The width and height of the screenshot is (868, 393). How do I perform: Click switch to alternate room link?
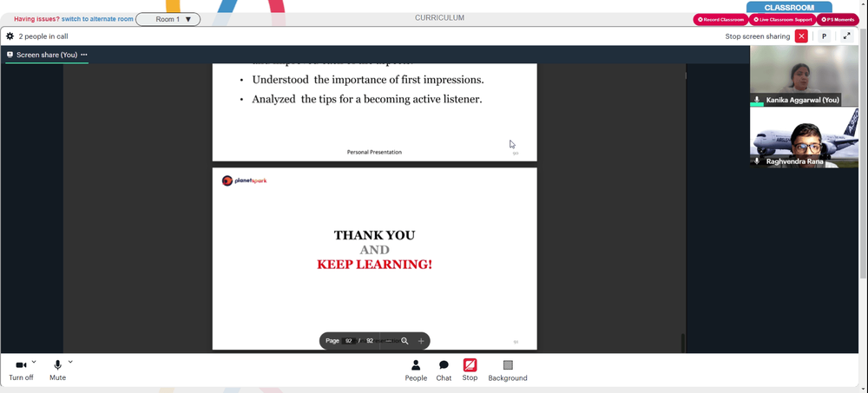point(97,19)
